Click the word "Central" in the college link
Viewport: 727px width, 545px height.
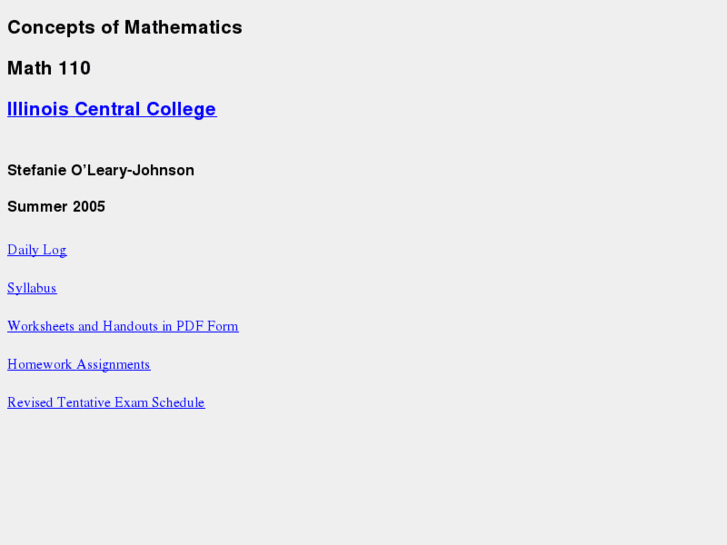pyautogui.click(x=107, y=109)
